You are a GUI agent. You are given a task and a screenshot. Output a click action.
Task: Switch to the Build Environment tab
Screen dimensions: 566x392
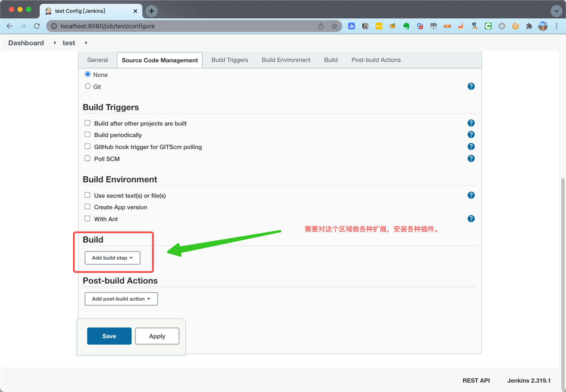(x=286, y=60)
